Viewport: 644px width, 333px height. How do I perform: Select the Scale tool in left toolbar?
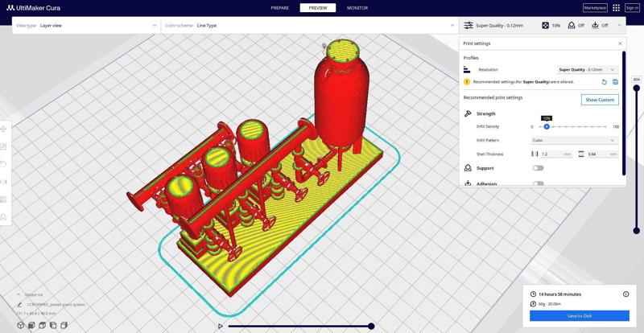click(x=4, y=146)
